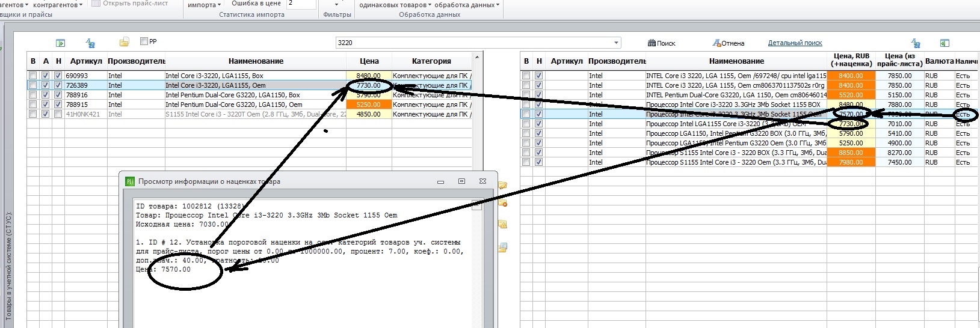980x328 pixels.
Task: Click the folder icon with the red mark beside the popup
Action: (x=502, y=204)
